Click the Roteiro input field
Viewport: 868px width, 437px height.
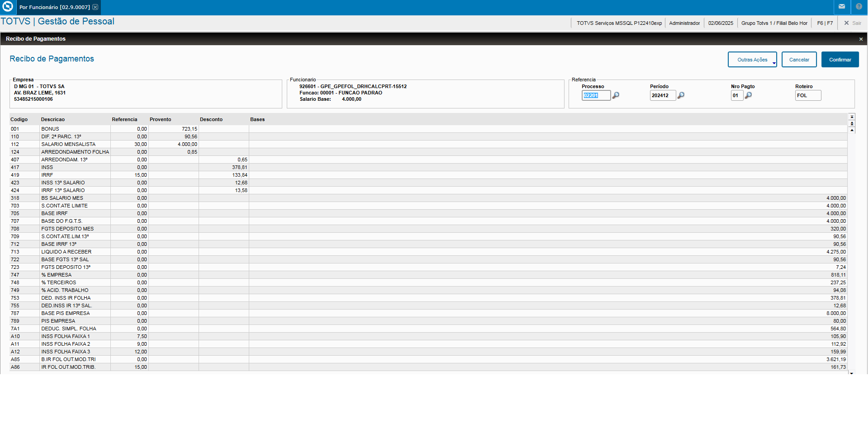pos(807,95)
